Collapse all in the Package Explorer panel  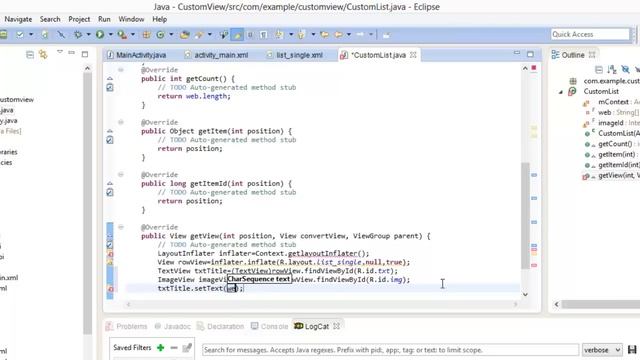[x=30, y=55]
